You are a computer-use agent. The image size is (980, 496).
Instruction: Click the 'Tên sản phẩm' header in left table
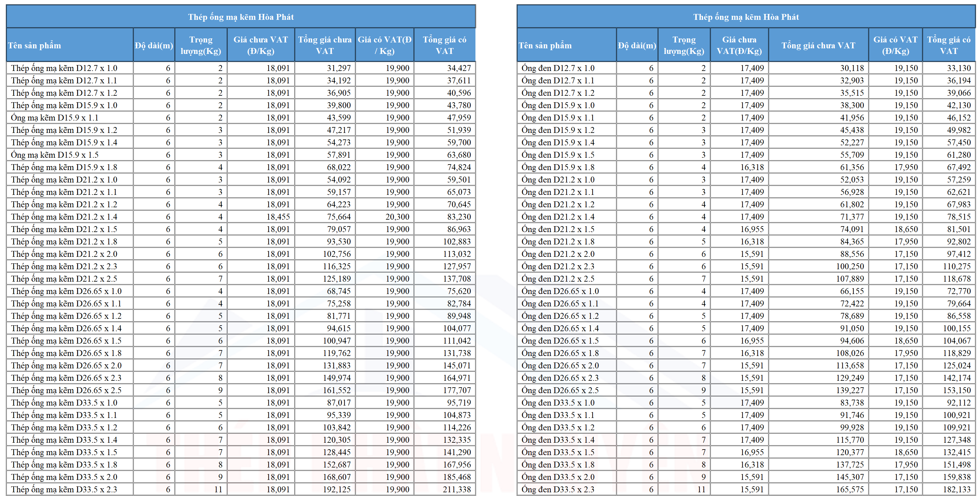(x=35, y=45)
